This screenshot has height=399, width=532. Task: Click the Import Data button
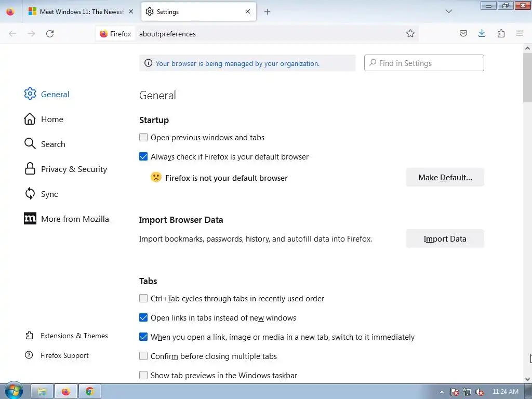pos(445,238)
